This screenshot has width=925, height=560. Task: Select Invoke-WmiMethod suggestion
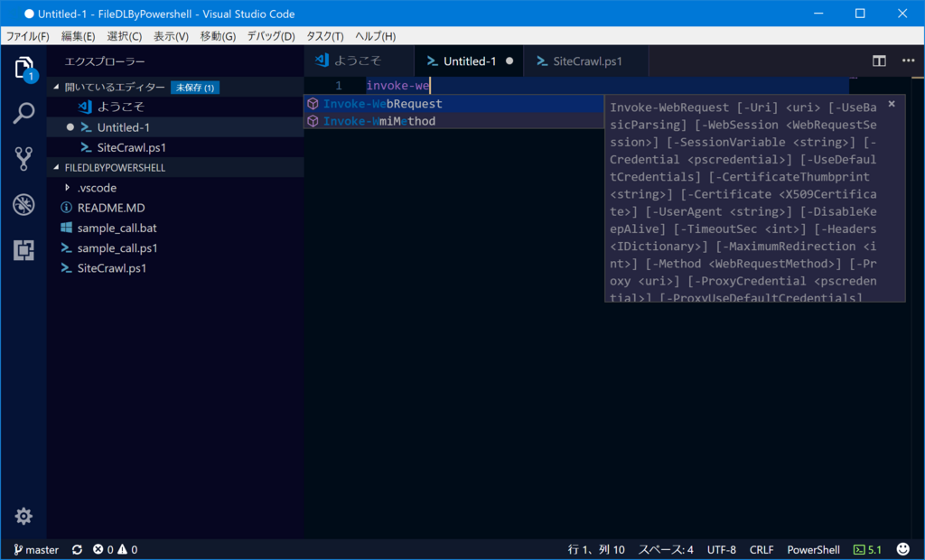(x=453, y=121)
